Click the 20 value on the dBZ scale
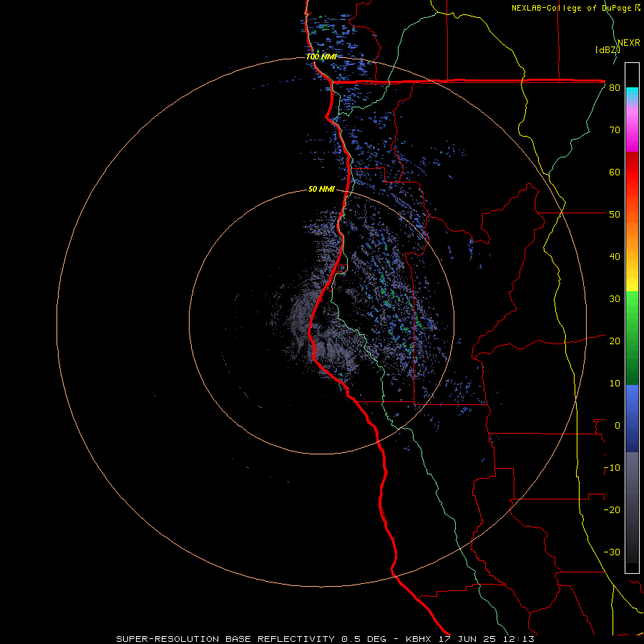644x644 pixels. tap(615, 341)
